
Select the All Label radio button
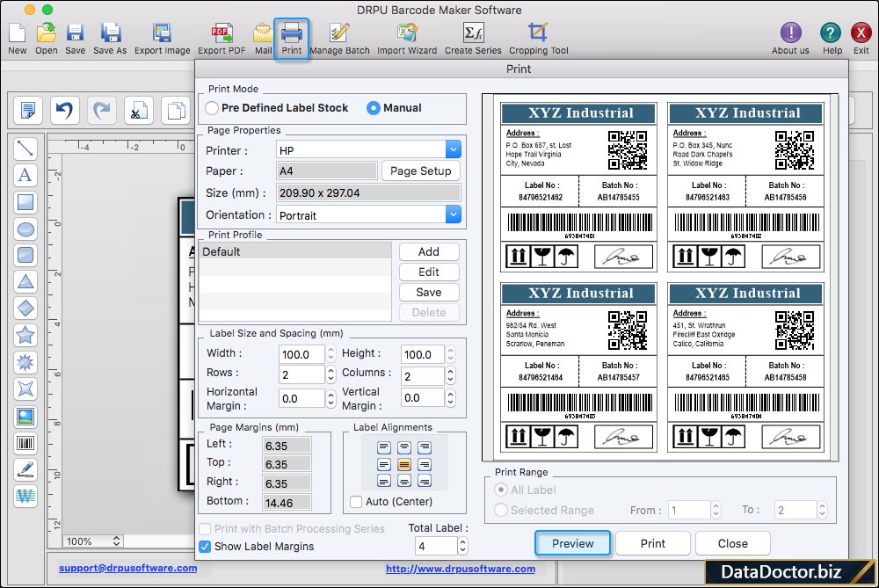pos(501,490)
